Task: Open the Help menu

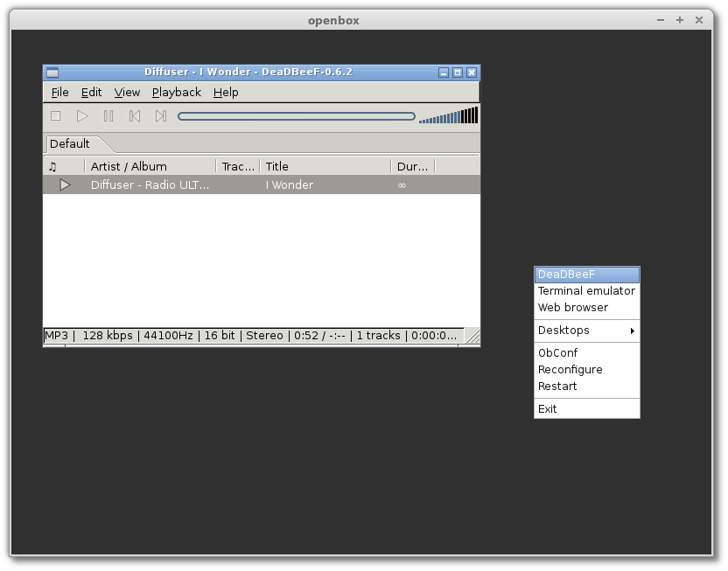Action: [x=226, y=93]
